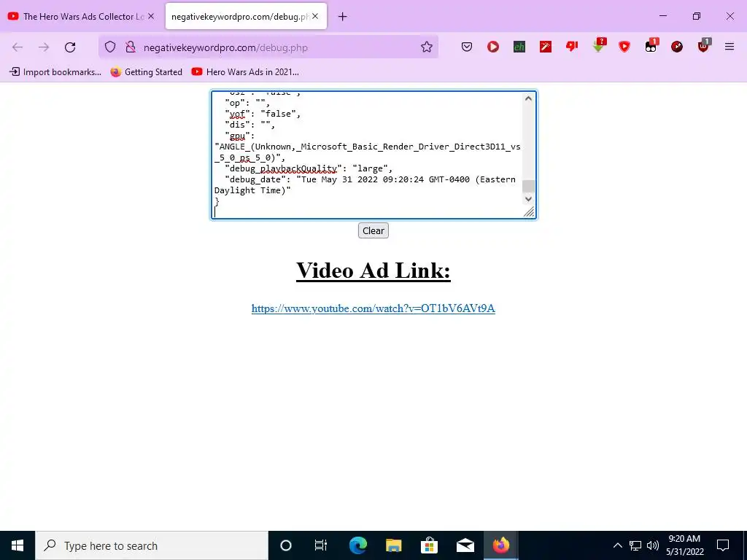Restore down the Firefox window
This screenshot has width=747, height=560.
[x=697, y=16]
